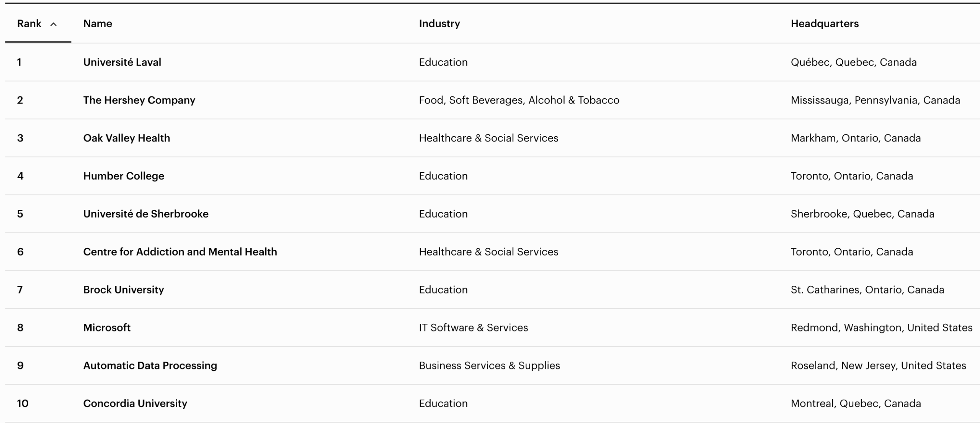The image size is (980, 423).
Task: Open the Université Laval entry
Action: [122, 62]
